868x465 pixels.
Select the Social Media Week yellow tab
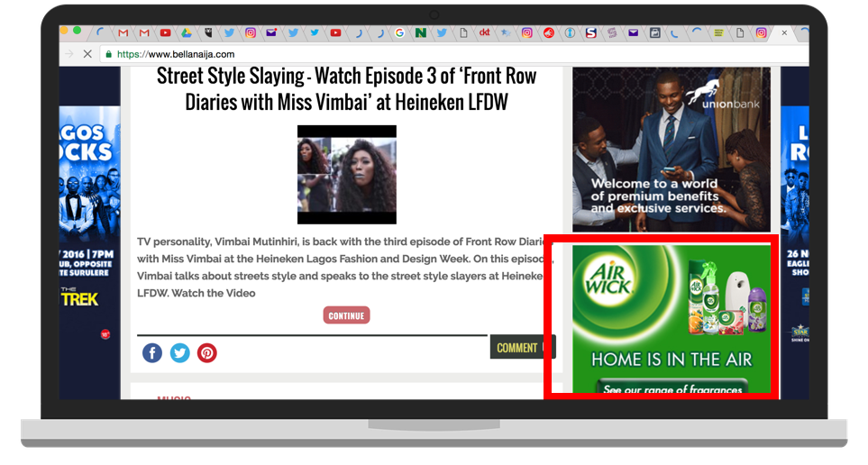[x=718, y=32]
